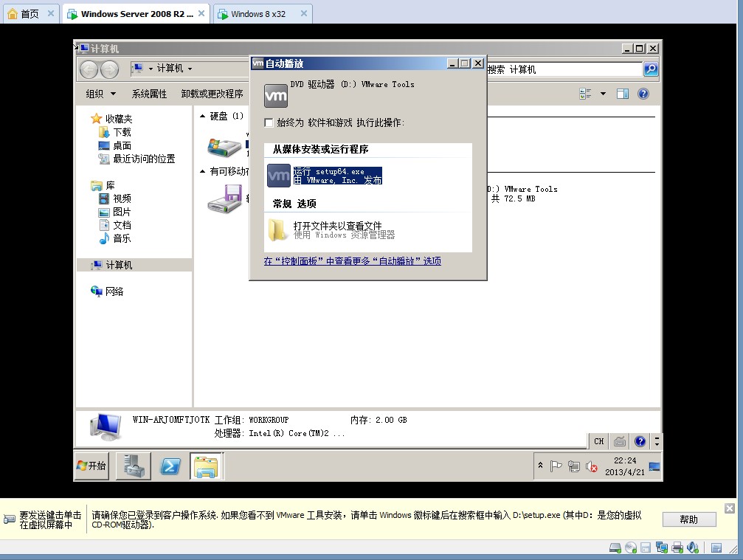The width and height of the screenshot is (743, 560).
Task: Click the VMware Tools 72.5 MB drive entry
Action: pos(523,194)
